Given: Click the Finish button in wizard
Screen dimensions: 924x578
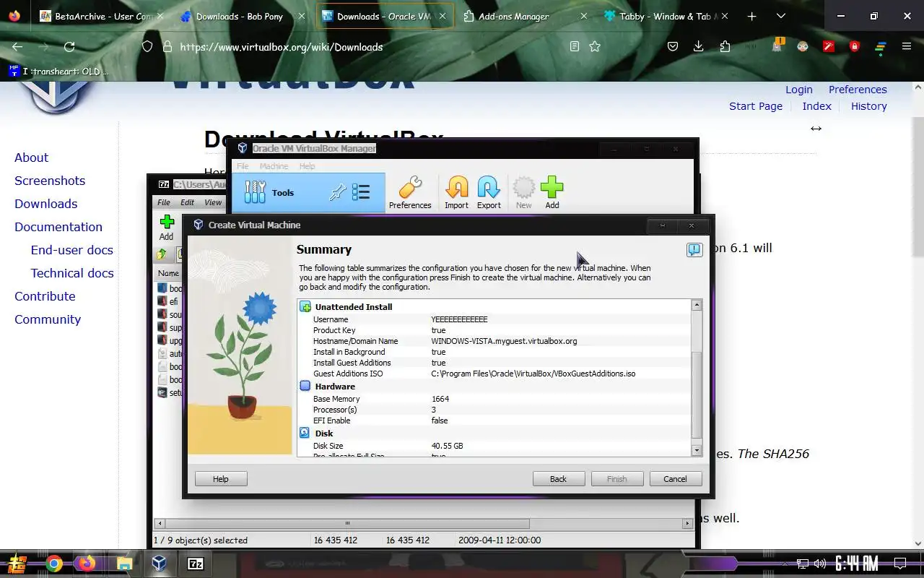Looking at the screenshot, I should [x=616, y=479].
